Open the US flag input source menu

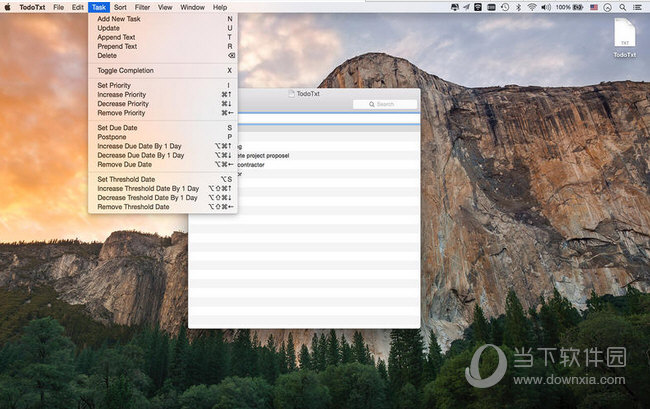pyautogui.click(x=594, y=7)
